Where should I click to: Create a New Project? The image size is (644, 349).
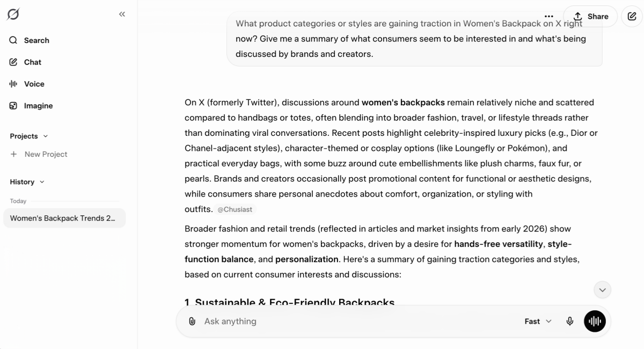[45, 154]
